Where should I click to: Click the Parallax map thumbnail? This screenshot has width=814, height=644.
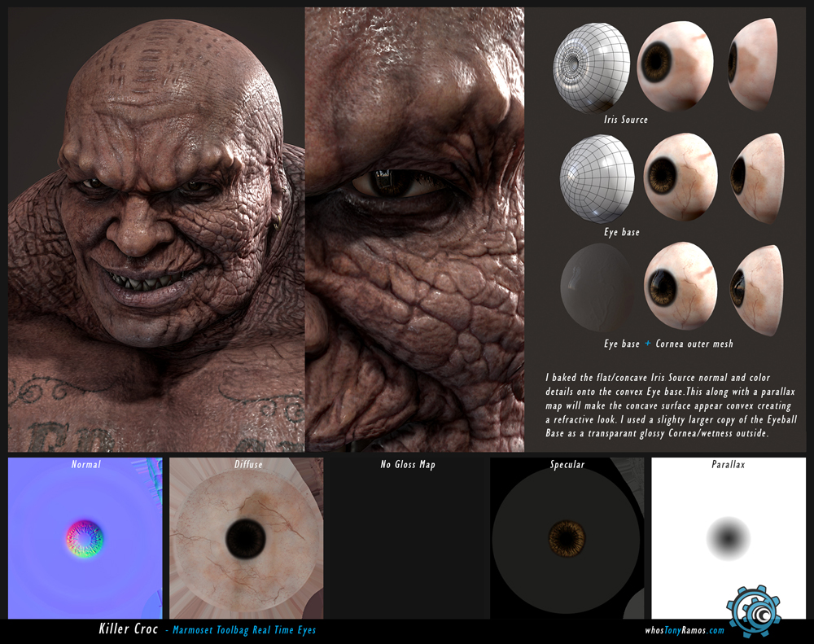pos(729,538)
